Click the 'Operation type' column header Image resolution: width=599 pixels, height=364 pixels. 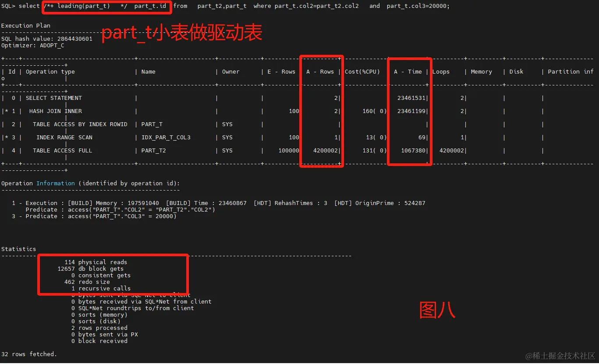coord(50,72)
